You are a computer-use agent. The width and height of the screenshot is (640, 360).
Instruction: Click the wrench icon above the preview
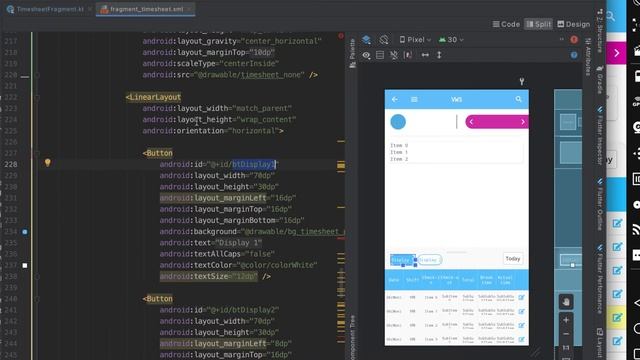(522, 82)
